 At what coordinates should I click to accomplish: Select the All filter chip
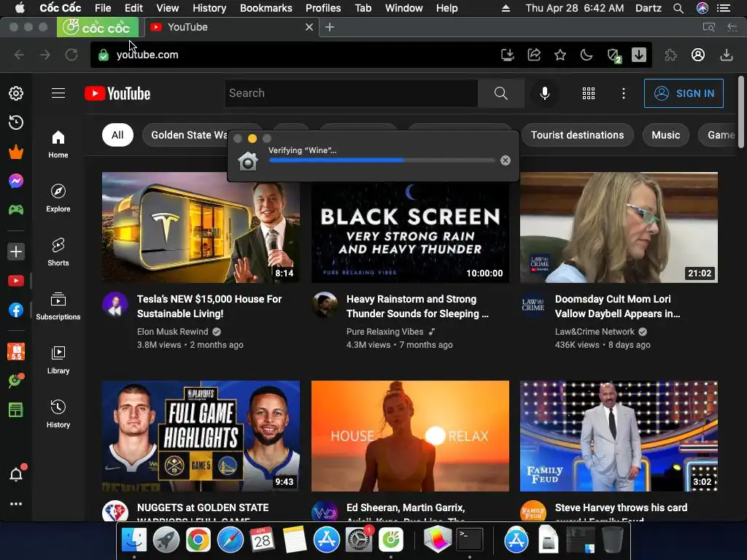tap(117, 135)
